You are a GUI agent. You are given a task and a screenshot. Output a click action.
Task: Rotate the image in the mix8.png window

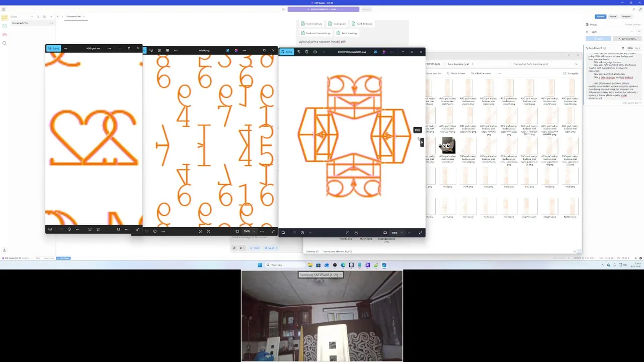[x=151, y=50]
